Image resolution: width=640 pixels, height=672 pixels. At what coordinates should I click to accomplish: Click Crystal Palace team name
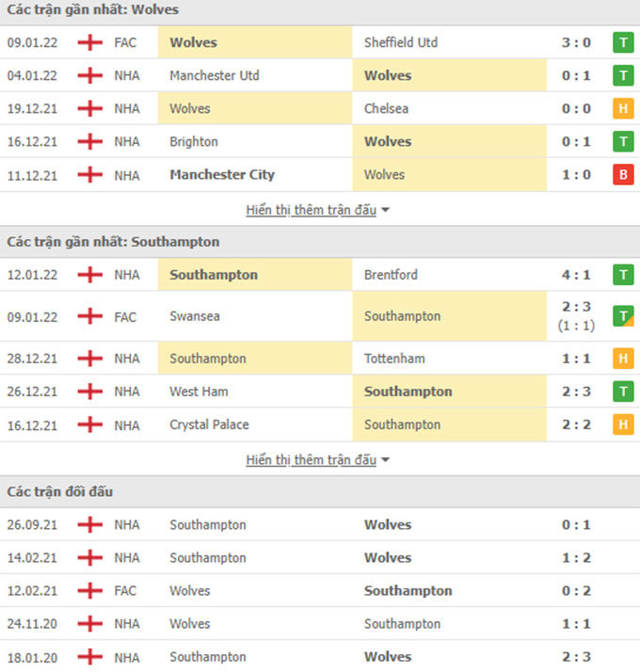coord(209,424)
